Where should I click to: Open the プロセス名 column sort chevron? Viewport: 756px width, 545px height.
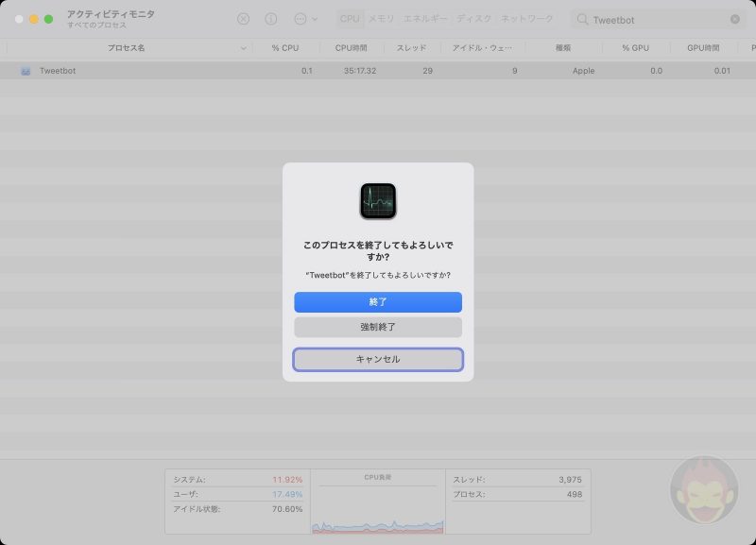tap(243, 47)
